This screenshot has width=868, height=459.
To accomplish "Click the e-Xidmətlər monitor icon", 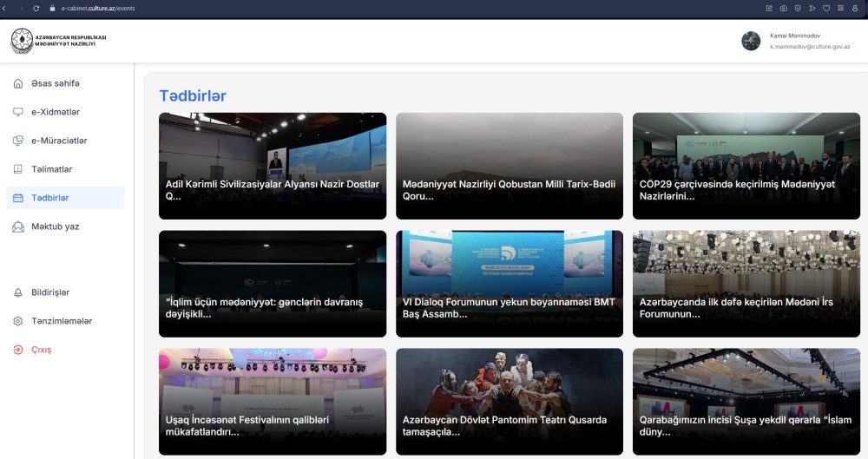I will pyautogui.click(x=18, y=112).
